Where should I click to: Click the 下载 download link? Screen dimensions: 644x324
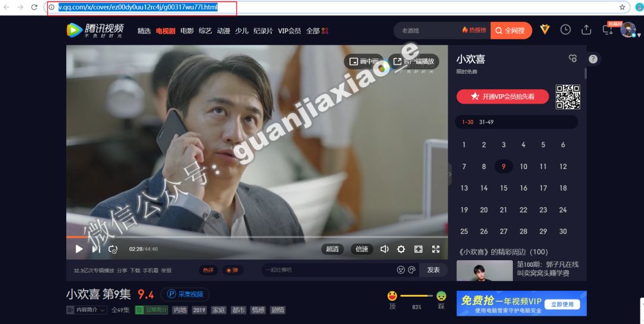click(x=135, y=270)
